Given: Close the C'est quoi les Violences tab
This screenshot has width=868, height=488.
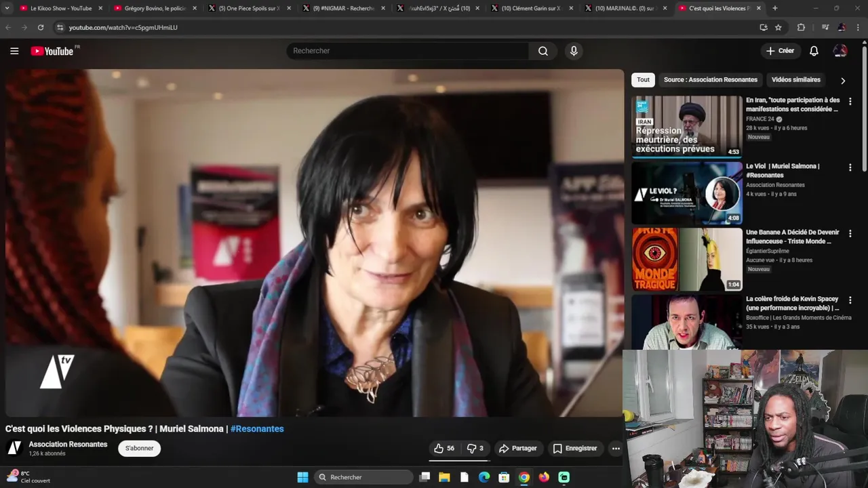Looking at the screenshot, I should point(758,8).
